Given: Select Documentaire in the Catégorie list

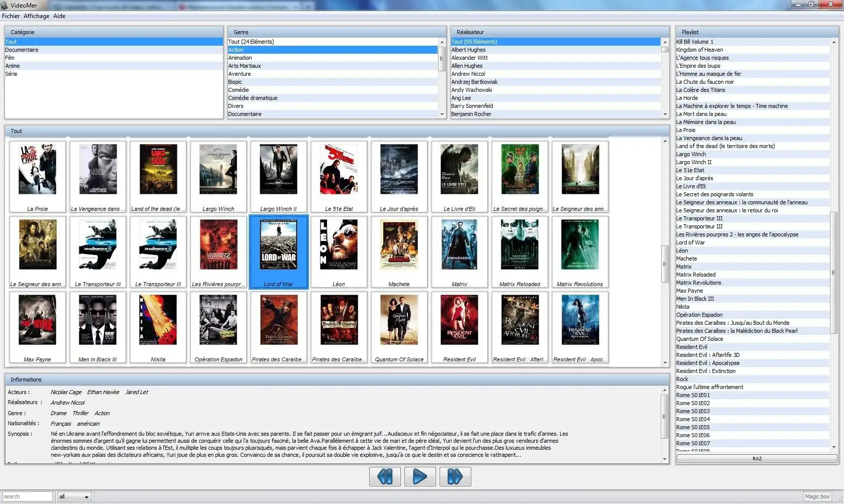Looking at the screenshot, I should click(22, 50).
